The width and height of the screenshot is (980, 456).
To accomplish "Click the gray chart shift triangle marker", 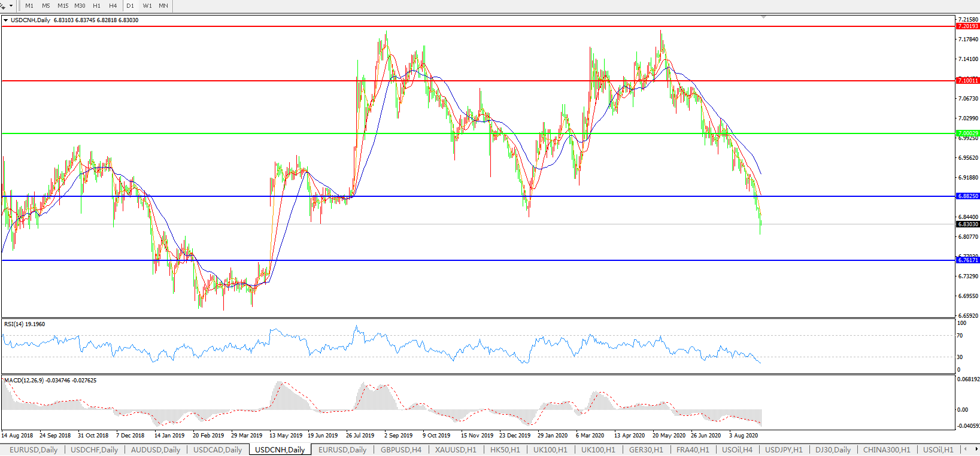I will click(763, 17).
